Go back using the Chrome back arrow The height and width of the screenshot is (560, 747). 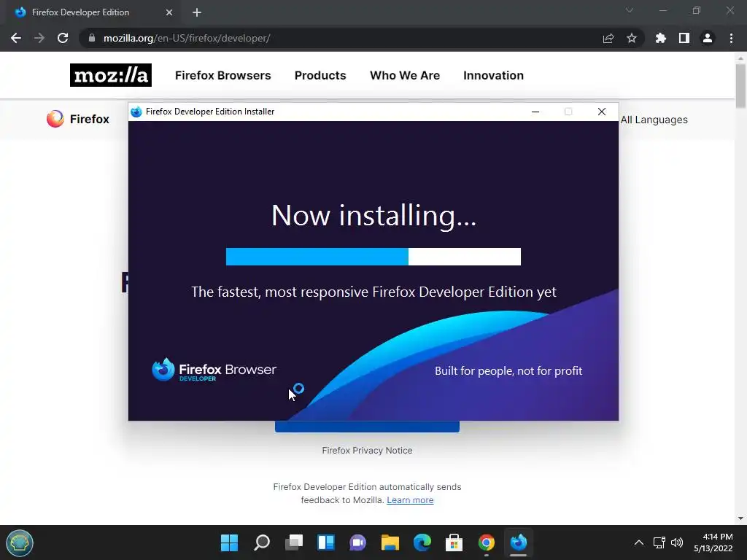coord(16,38)
